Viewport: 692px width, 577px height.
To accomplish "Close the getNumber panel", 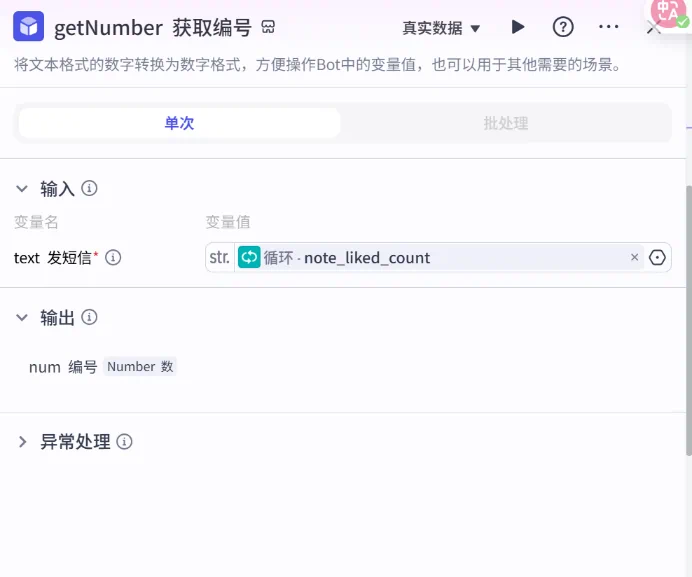I will click(x=654, y=28).
